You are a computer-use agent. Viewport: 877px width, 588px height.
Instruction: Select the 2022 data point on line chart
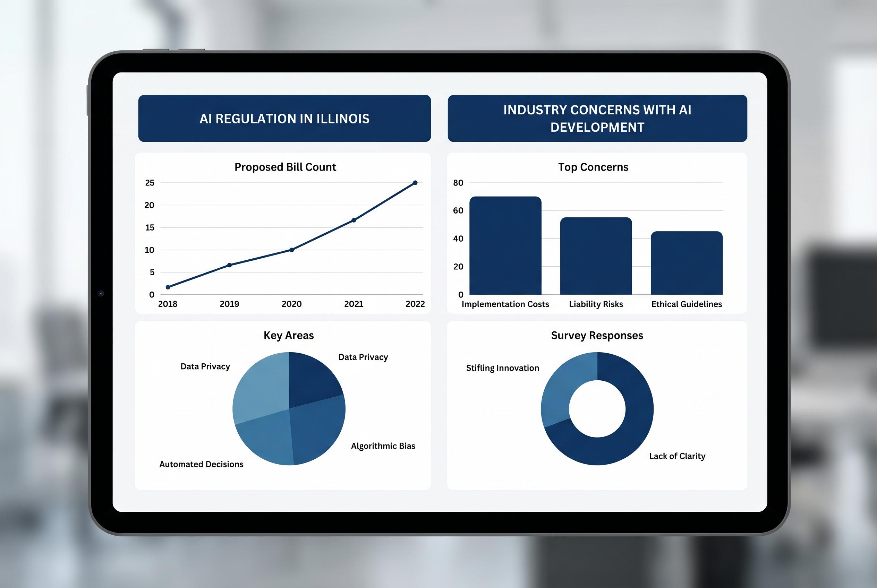coord(415,183)
